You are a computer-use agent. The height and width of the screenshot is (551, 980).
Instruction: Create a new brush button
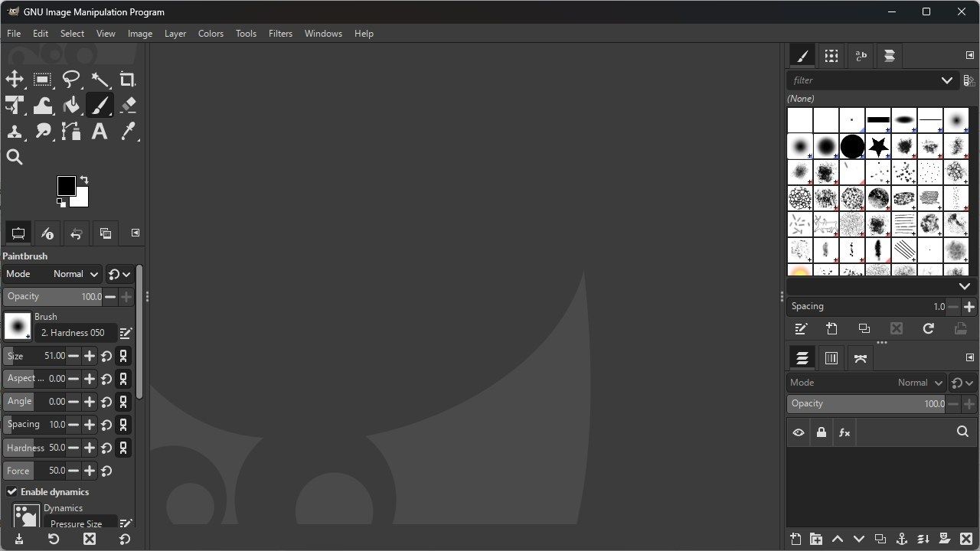point(832,329)
